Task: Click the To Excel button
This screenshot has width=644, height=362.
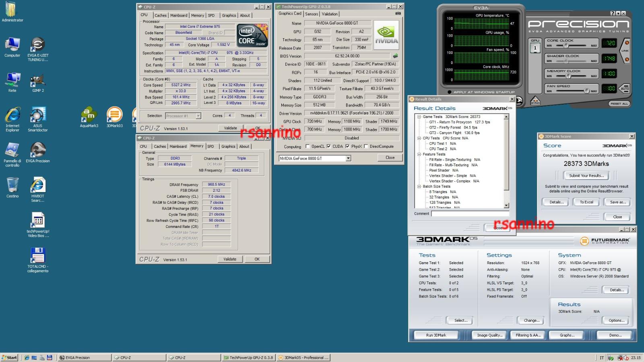Action: coord(586,202)
